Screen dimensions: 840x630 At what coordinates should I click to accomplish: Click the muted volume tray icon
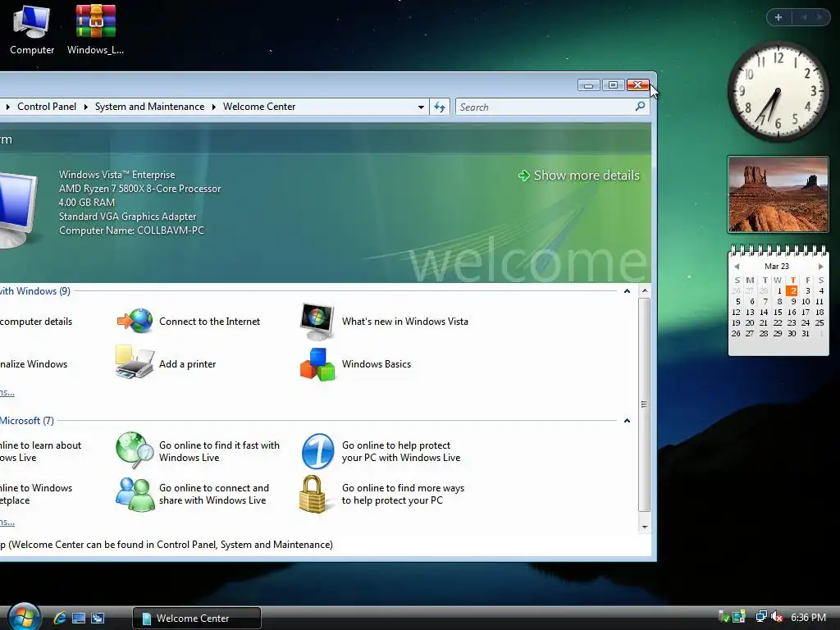pos(778,617)
